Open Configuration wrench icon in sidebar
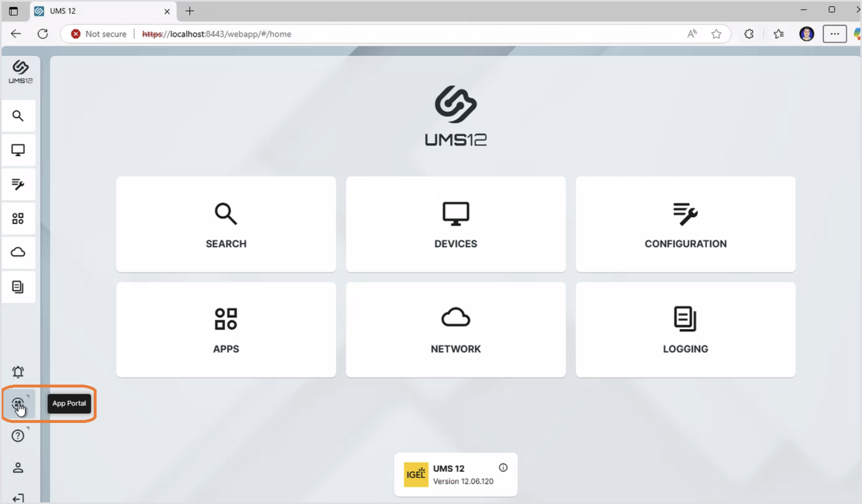 (x=18, y=185)
